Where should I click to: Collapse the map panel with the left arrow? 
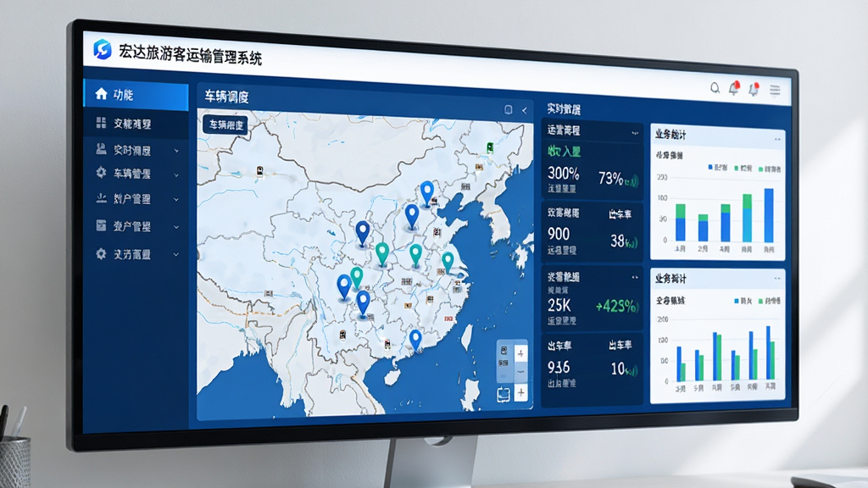click(x=524, y=111)
